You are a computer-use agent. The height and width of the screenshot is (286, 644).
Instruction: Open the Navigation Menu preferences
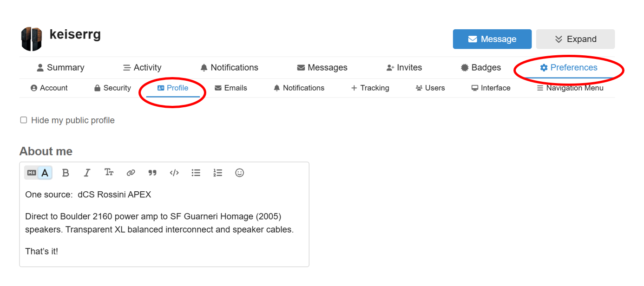[x=570, y=88]
